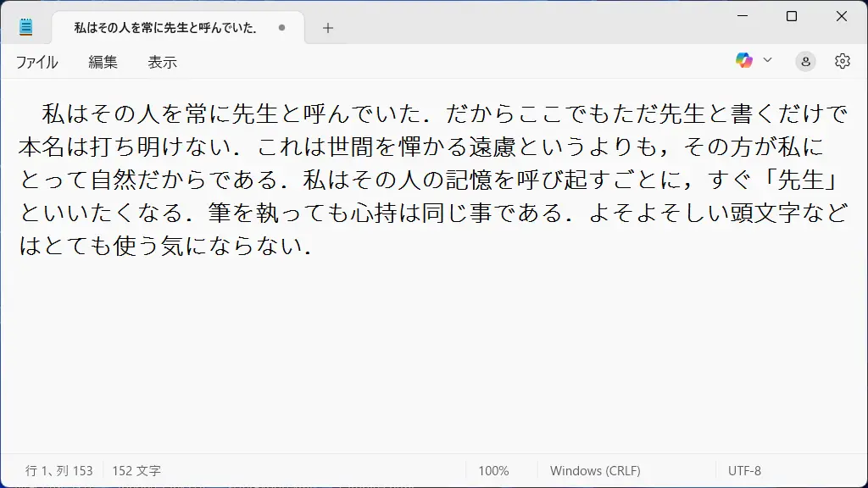Click the Windows (CRLF) line-ending indicator
This screenshot has height=488, width=868.
[596, 470]
